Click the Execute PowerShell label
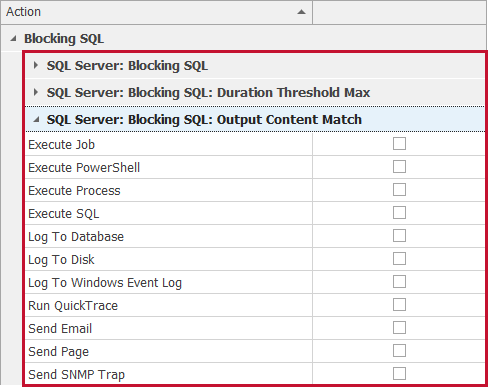488x387 pixels. pyautogui.click(x=84, y=168)
